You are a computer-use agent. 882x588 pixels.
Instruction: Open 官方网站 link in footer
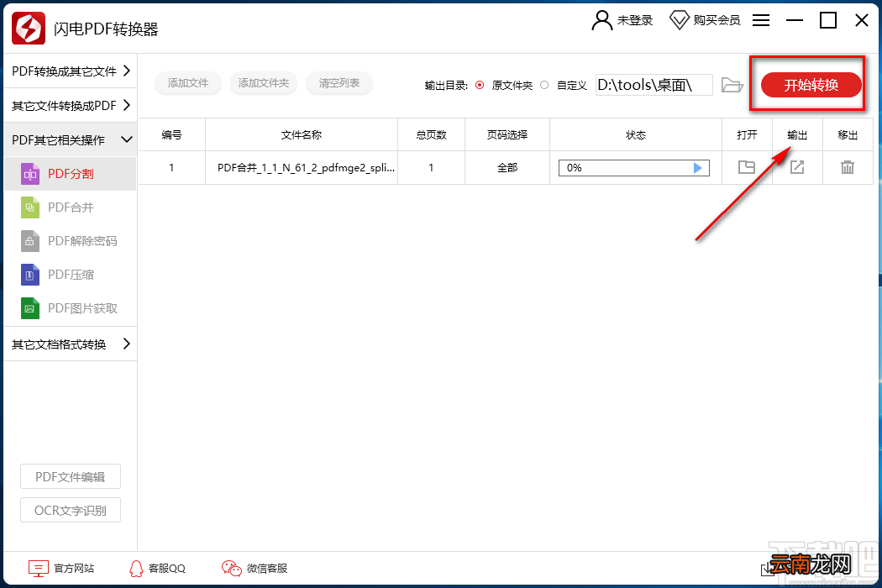(x=61, y=569)
